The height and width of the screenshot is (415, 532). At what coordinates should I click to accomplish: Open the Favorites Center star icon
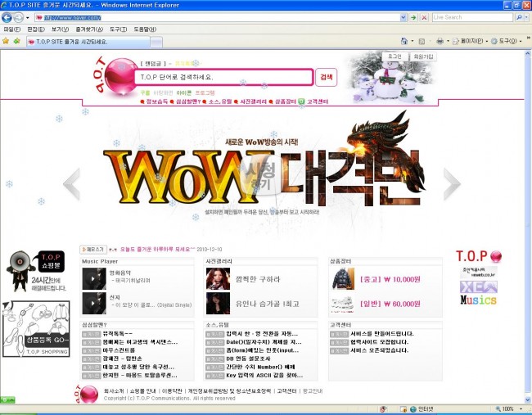6,41
